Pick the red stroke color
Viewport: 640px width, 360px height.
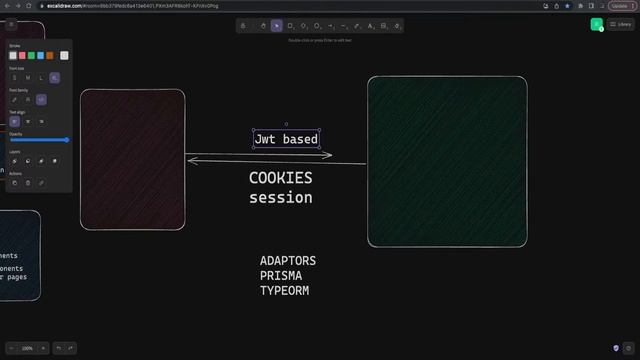point(22,56)
